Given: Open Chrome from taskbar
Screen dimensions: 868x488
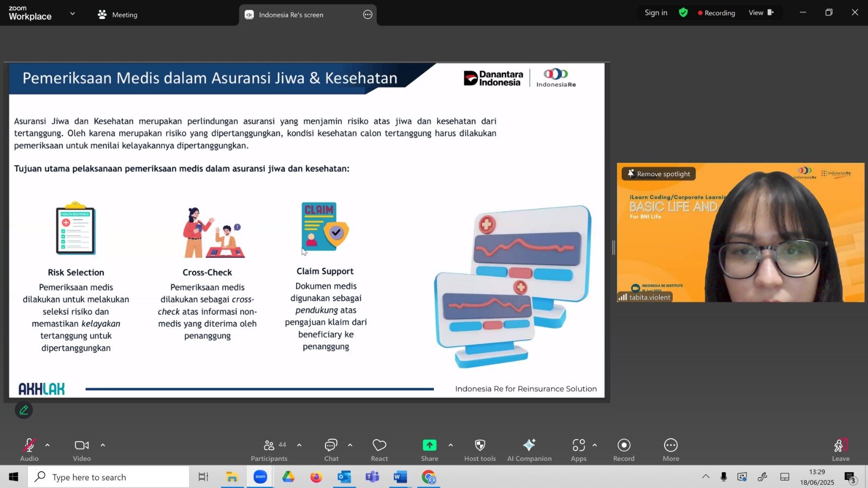Looking at the screenshot, I should 429,477.
